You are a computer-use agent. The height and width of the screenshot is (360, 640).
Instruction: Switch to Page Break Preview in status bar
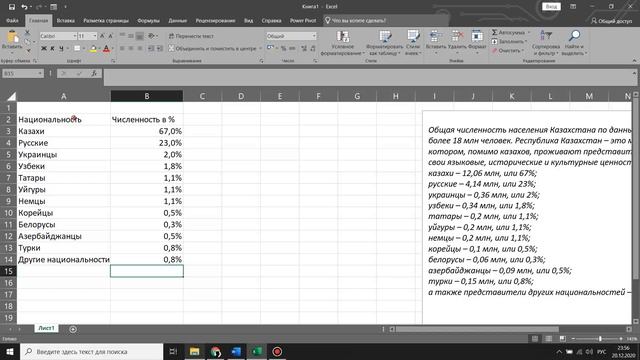[562, 339]
